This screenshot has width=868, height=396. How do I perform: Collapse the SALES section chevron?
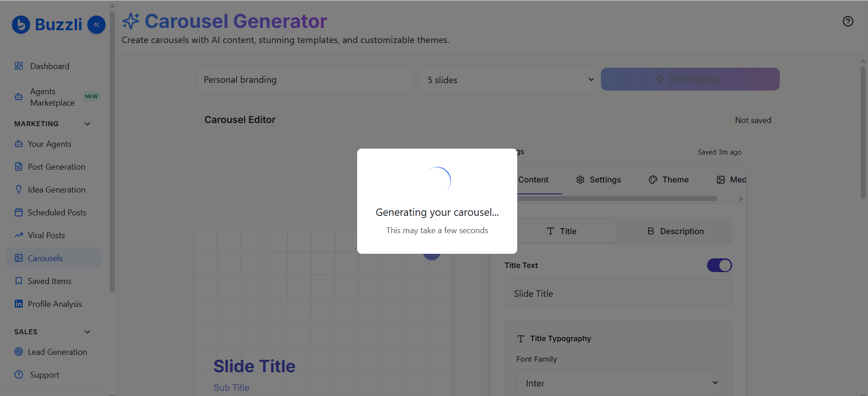87,332
